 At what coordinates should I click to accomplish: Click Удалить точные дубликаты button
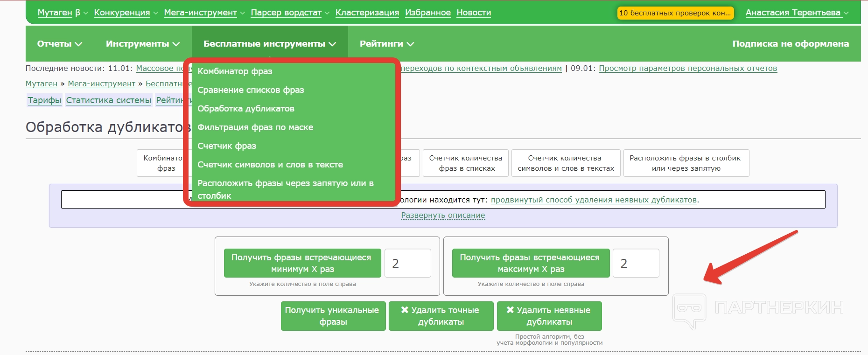click(441, 316)
